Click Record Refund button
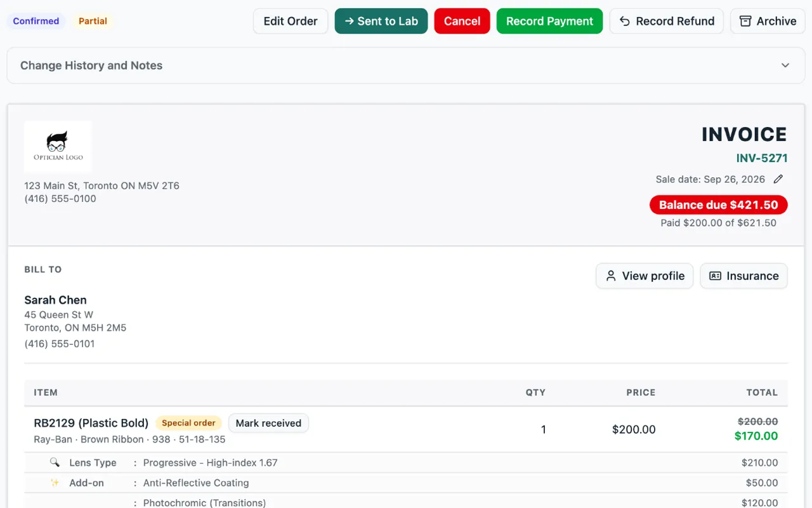The width and height of the screenshot is (812, 508). [x=667, y=21]
